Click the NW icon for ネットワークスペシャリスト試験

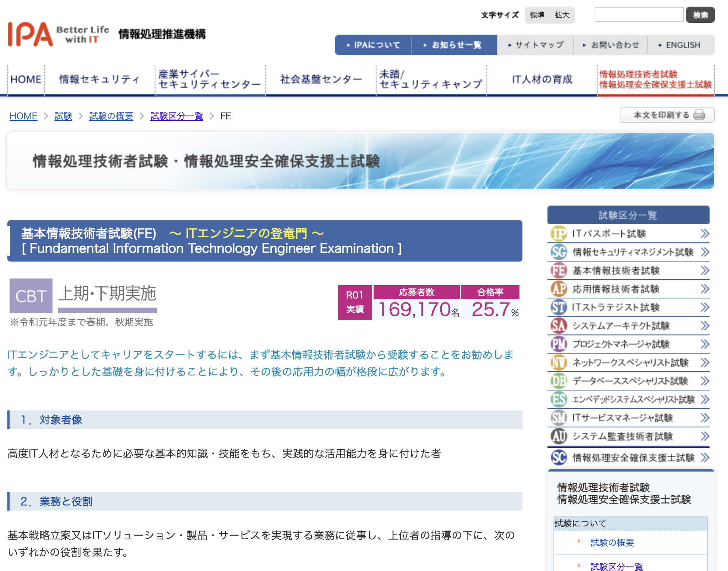coord(559,362)
